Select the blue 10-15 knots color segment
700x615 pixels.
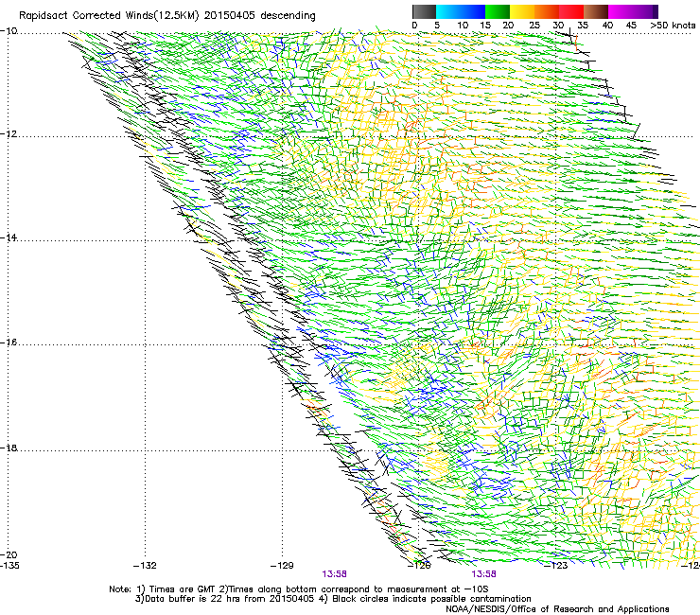coord(473,11)
